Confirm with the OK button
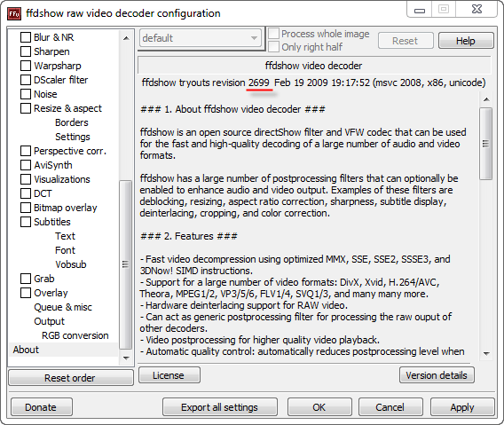The image size is (504, 425). [x=319, y=407]
